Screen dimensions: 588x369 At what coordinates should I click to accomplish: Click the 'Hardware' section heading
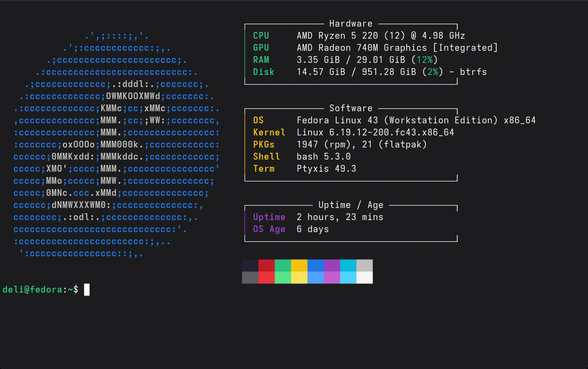pyautogui.click(x=351, y=23)
